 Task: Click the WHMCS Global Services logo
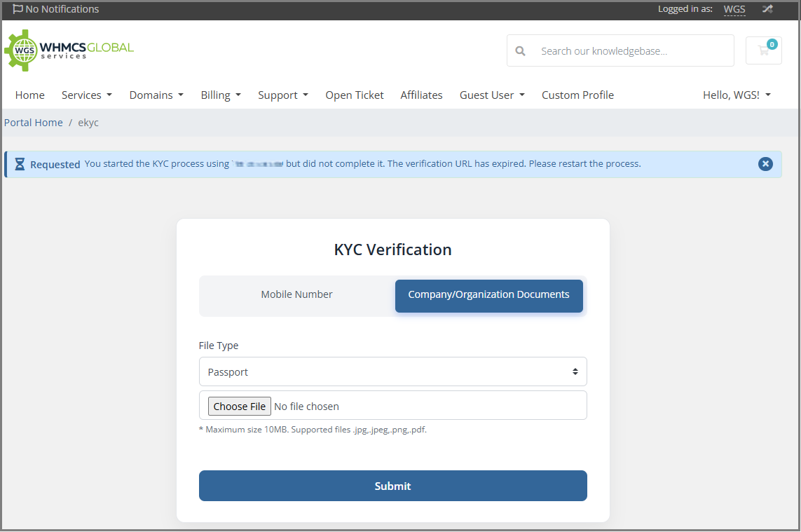69,50
